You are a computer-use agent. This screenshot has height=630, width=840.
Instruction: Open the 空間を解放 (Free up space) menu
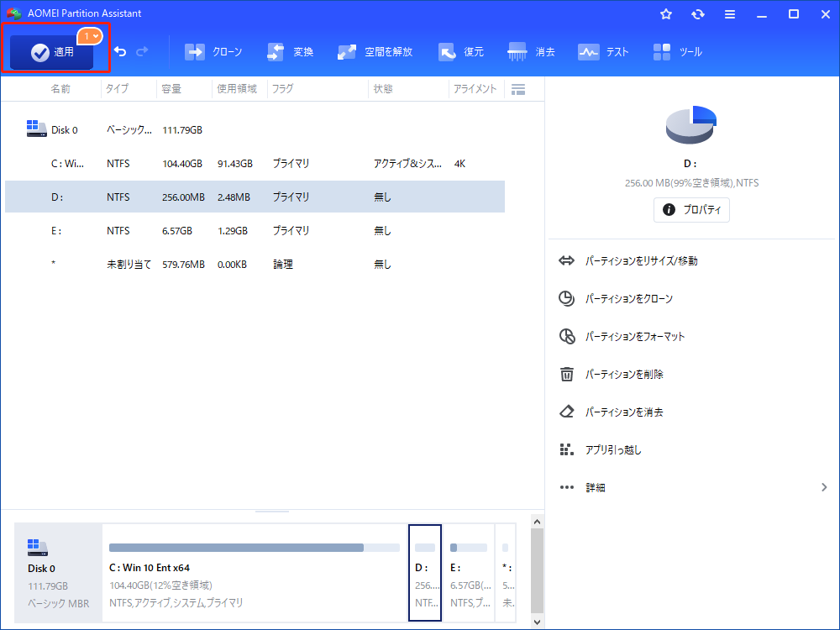375,52
